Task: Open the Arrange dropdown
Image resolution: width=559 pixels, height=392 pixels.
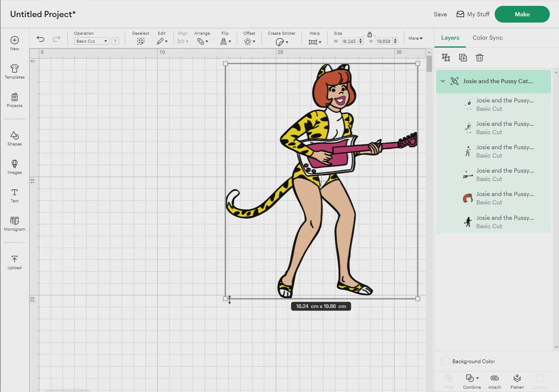Action: tap(202, 41)
